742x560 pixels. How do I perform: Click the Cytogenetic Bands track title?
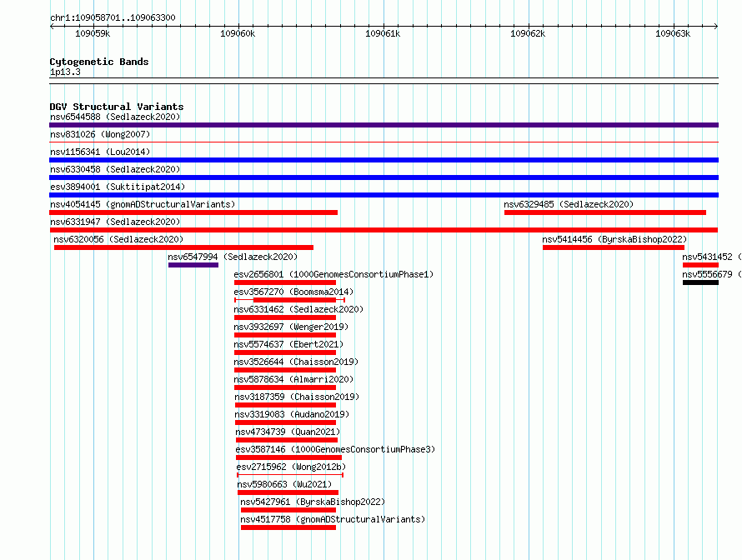(x=99, y=62)
